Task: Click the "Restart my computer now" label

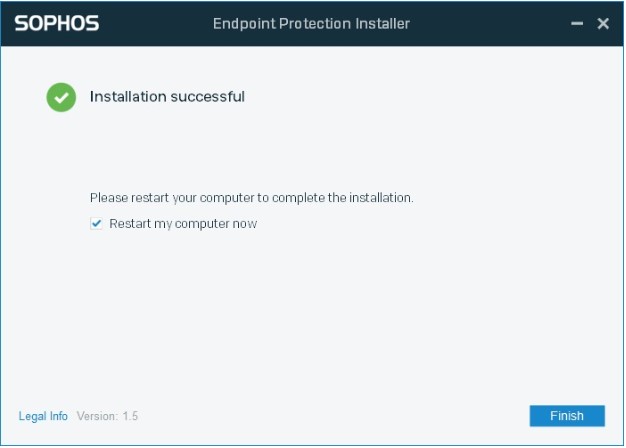Action: tap(183, 224)
